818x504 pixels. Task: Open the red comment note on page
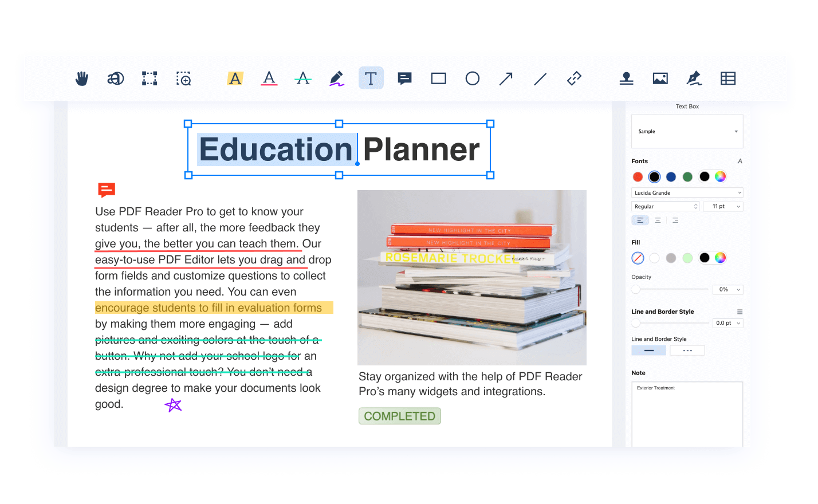[107, 190]
